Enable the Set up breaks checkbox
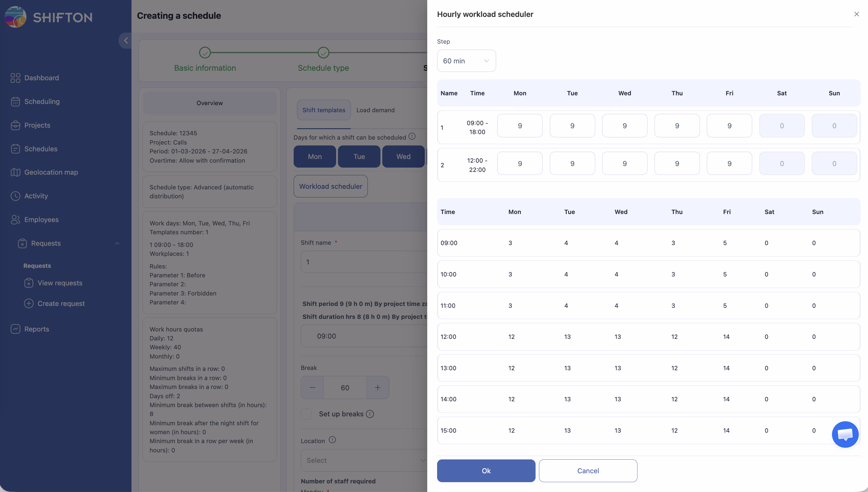The width and height of the screenshot is (868, 492). click(306, 414)
